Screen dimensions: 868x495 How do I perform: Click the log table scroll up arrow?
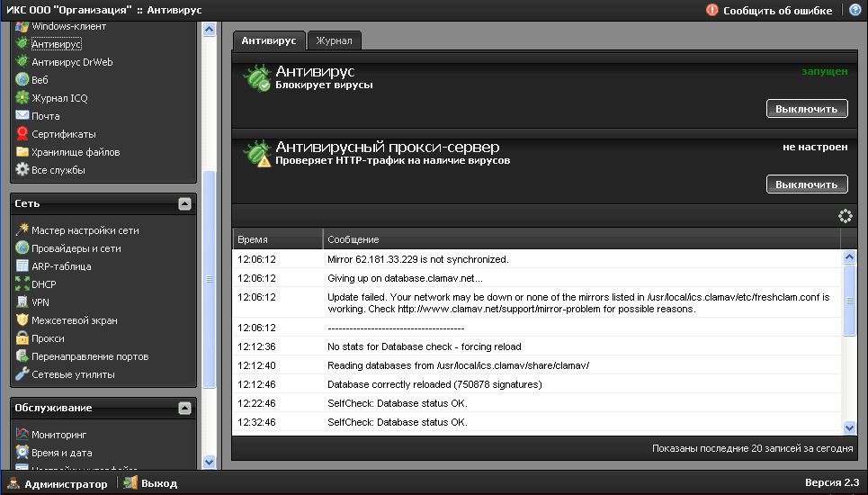(850, 256)
